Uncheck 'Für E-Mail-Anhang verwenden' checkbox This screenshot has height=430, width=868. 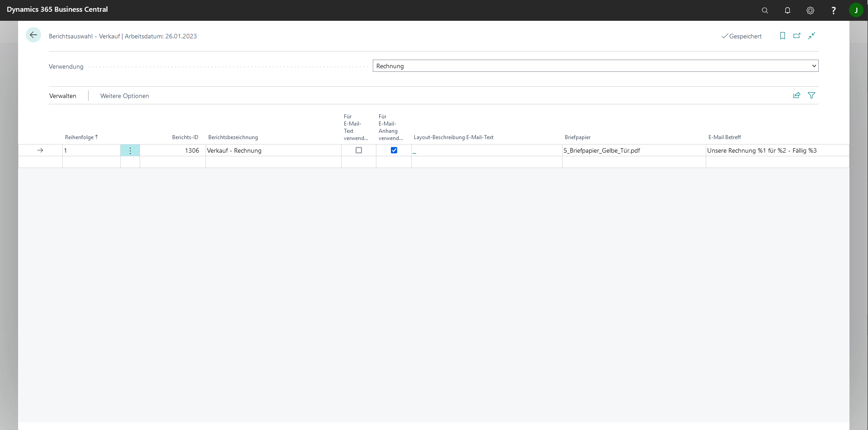pyautogui.click(x=394, y=150)
